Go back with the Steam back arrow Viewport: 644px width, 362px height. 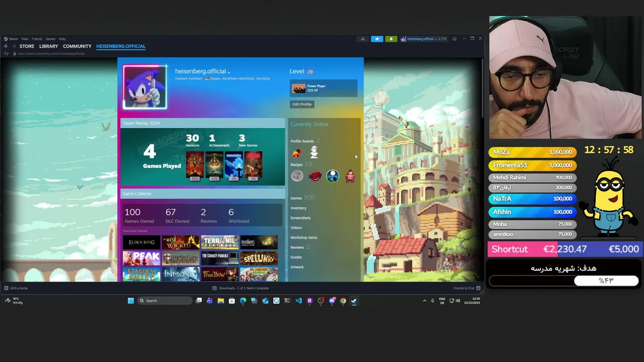click(6, 46)
